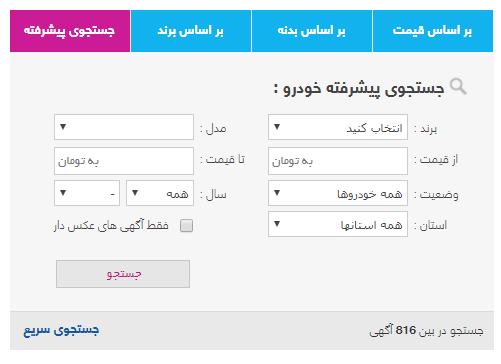Click the arrow of the مدل dropdown
This screenshot has width=501, height=364.
coord(63,127)
